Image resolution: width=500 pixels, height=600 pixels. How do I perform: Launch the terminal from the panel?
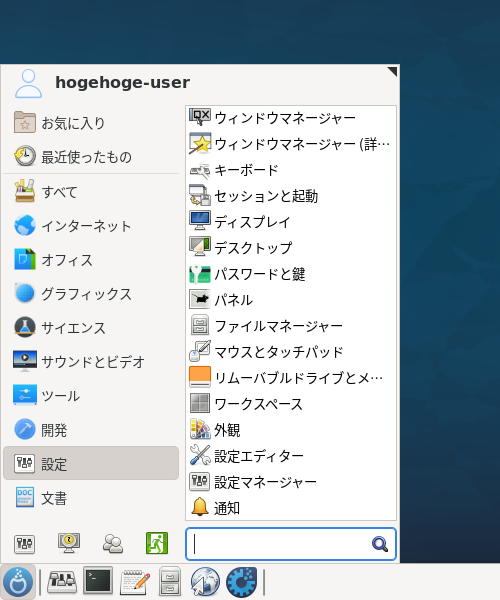coord(98,581)
